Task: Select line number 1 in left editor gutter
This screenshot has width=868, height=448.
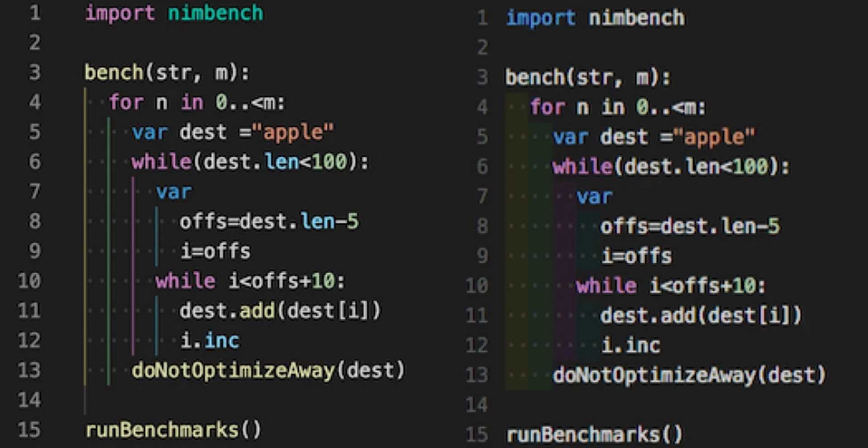Action: tap(35, 13)
